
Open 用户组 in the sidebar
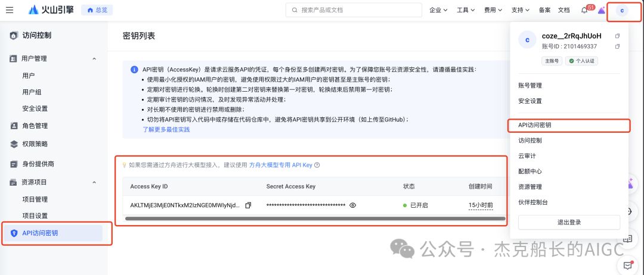pyautogui.click(x=32, y=92)
